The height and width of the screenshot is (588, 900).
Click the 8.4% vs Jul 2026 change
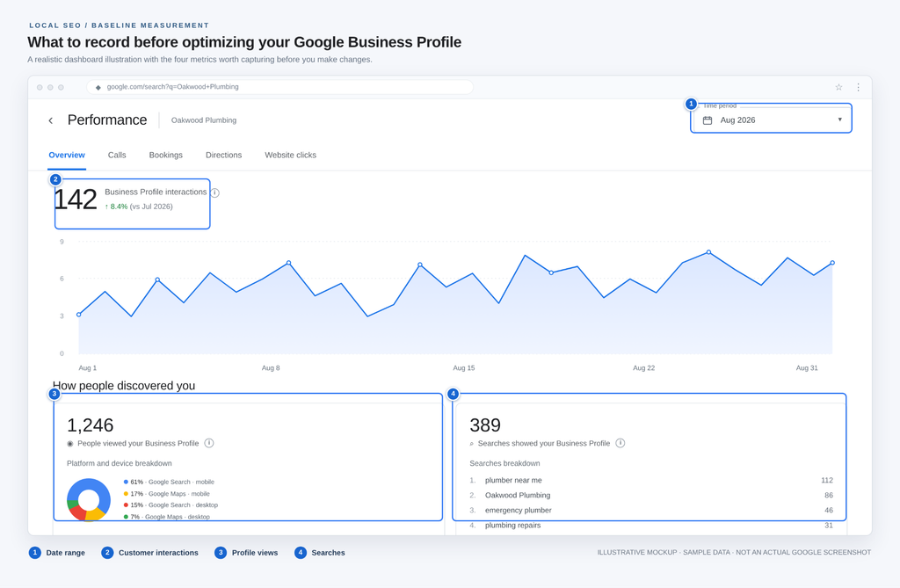click(138, 207)
